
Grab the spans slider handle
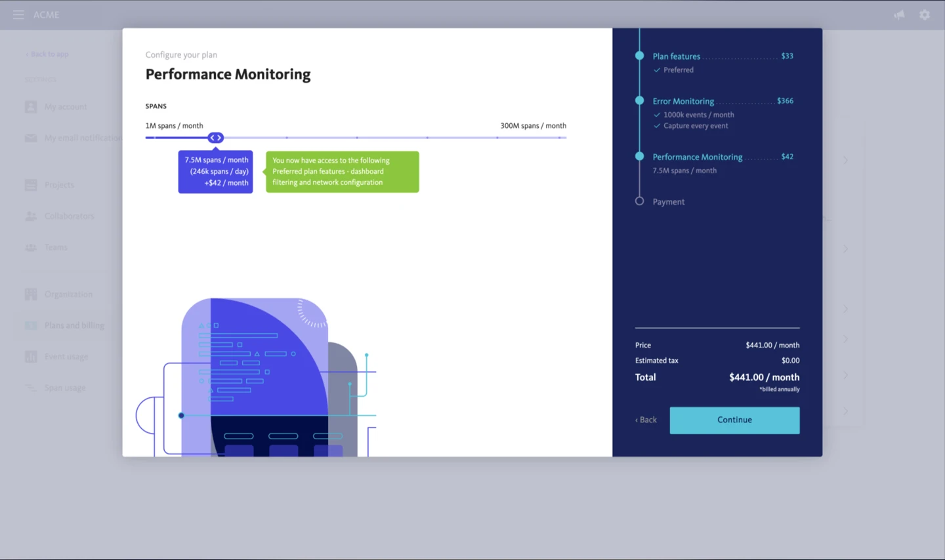(215, 138)
